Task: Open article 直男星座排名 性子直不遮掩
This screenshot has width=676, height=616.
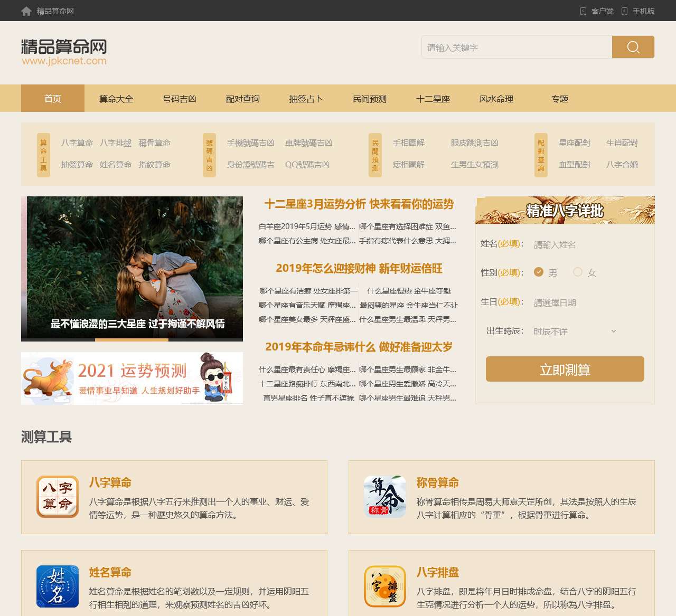Action: (308, 398)
